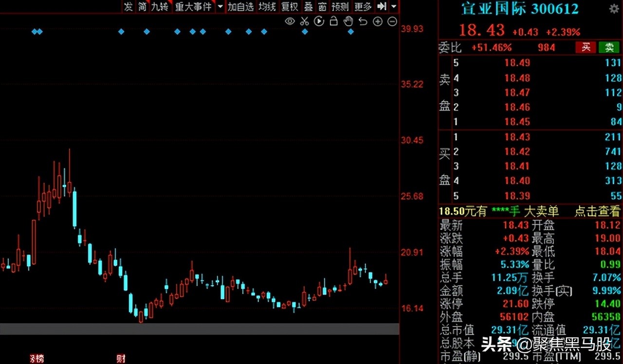Click the 内盘 value 56358
Image resolution: width=623 pixels, height=364 pixels.
click(x=605, y=317)
